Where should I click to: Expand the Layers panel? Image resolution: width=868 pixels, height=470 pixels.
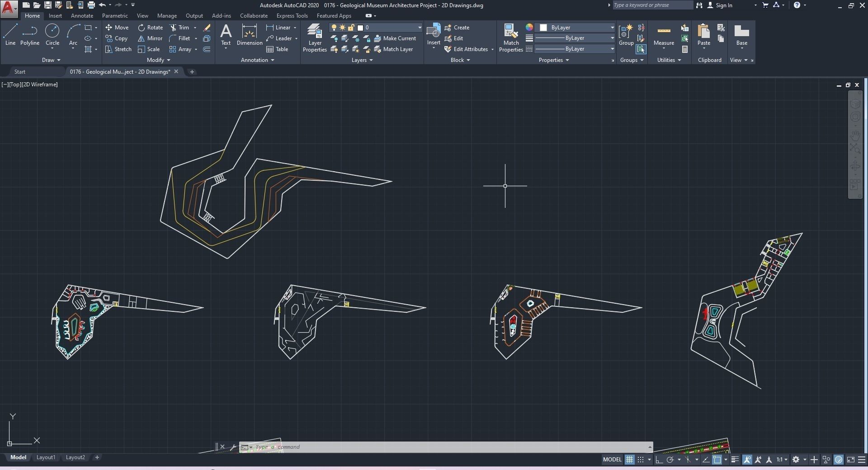[x=362, y=60]
